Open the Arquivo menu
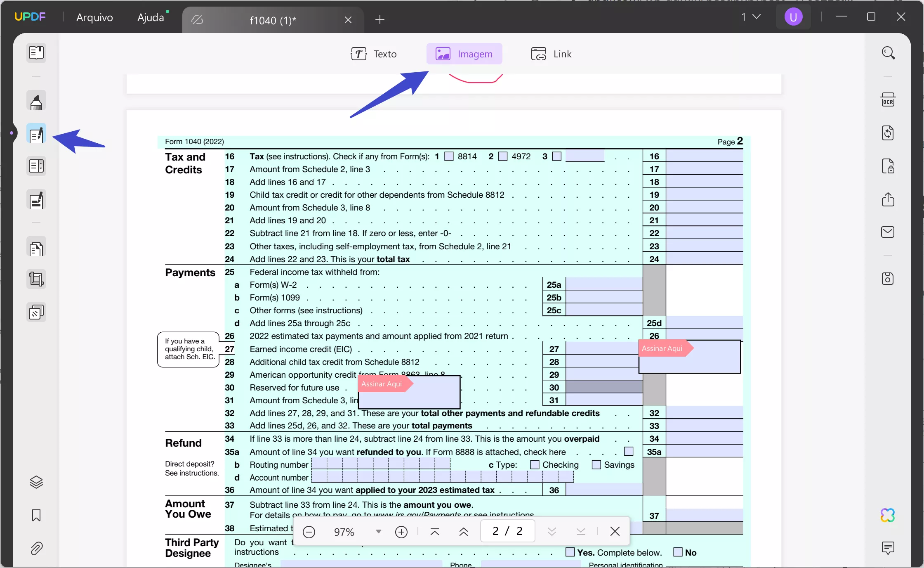This screenshot has width=924, height=568. [x=94, y=17]
